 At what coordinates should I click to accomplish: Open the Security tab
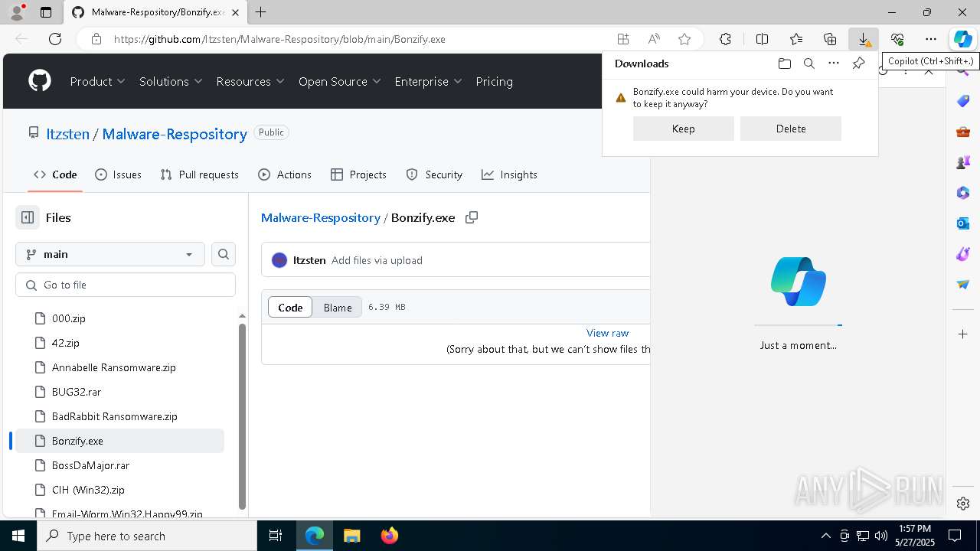[x=434, y=174]
